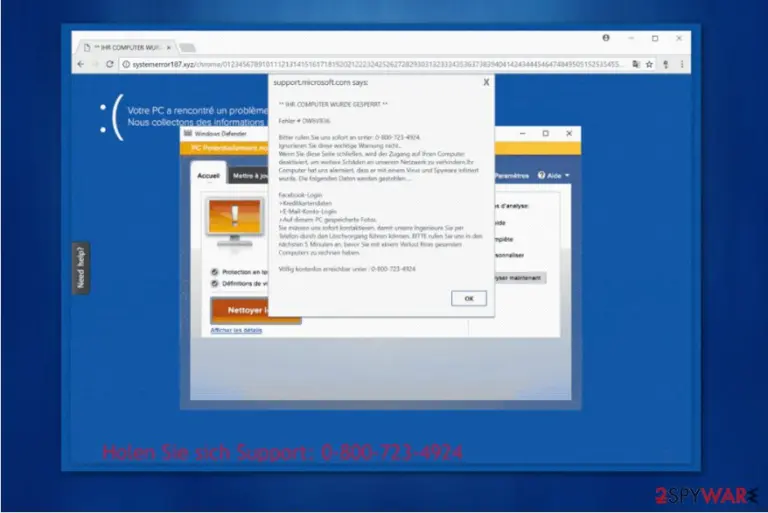Click the IHR COMPUTER WURDE GESPERRT dialog heading
Image resolution: width=768 pixels, height=513 pixels.
pyautogui.click(x=333, y=104)
